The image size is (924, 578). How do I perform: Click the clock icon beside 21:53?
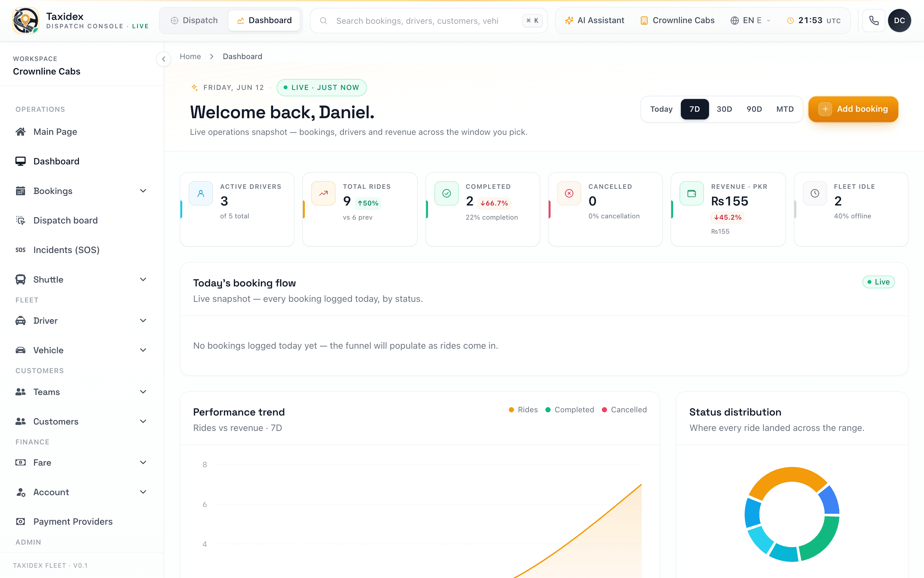click(790, 21)
